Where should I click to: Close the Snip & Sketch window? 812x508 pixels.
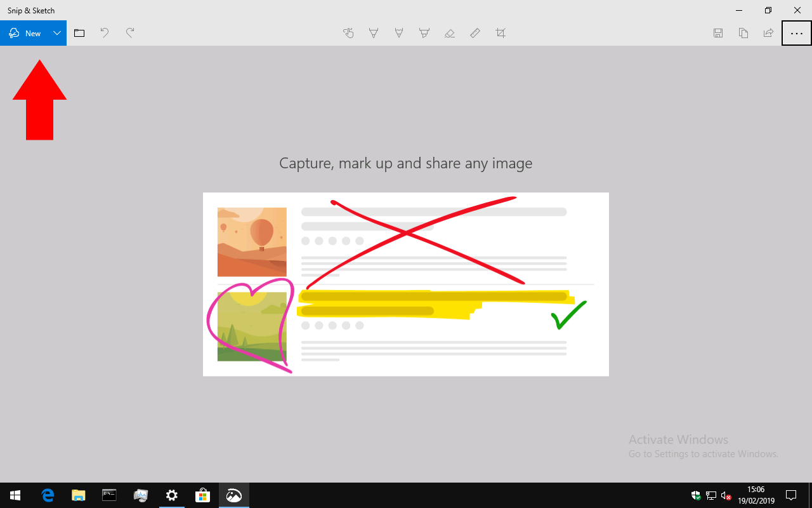pyautogui.click(x=797, y=10)
